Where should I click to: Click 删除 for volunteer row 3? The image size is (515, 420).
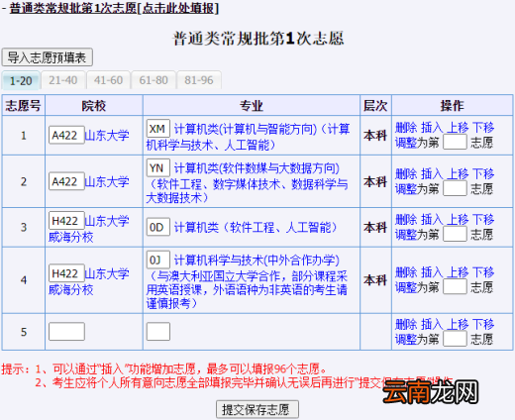click(406, 219)
